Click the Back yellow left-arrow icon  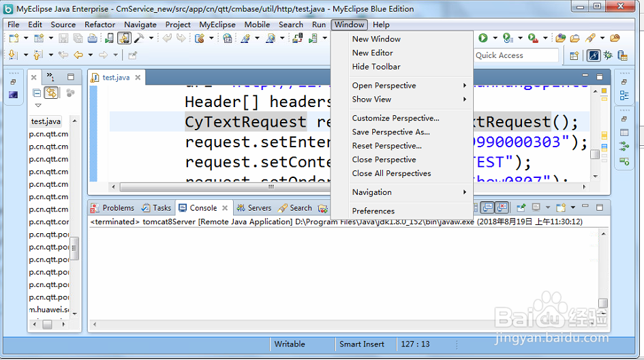(78, 55)
